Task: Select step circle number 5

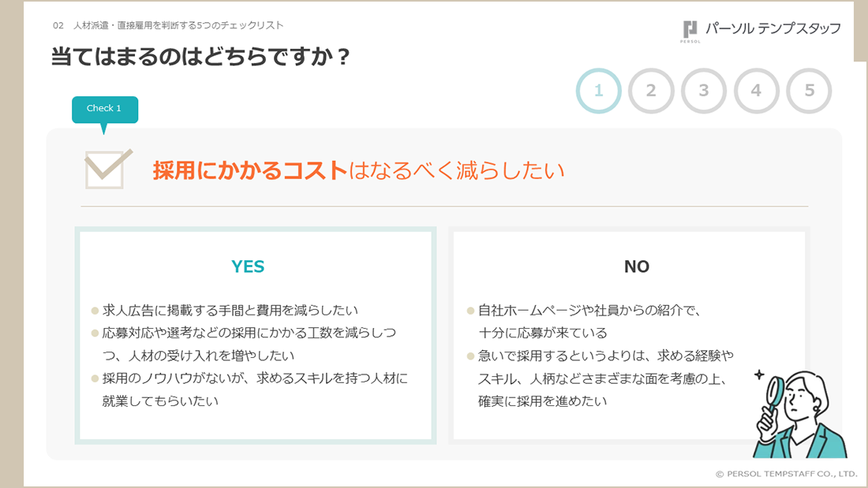Action: click(x=810, y=91)
